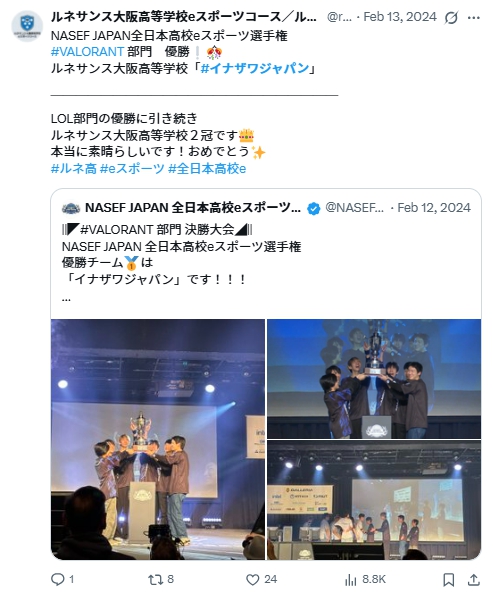Bookmark this post
Screen dimensions: 493x595
449,579
